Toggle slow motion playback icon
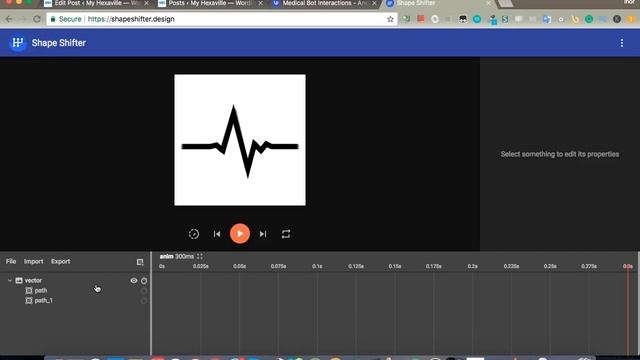 coord(194,234)
